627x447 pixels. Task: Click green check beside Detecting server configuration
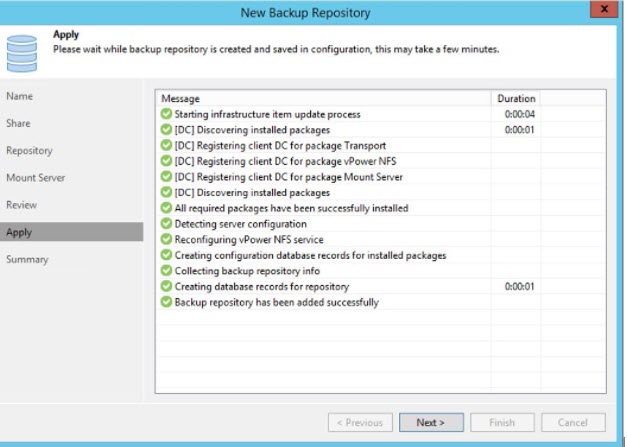click(166, 224)
